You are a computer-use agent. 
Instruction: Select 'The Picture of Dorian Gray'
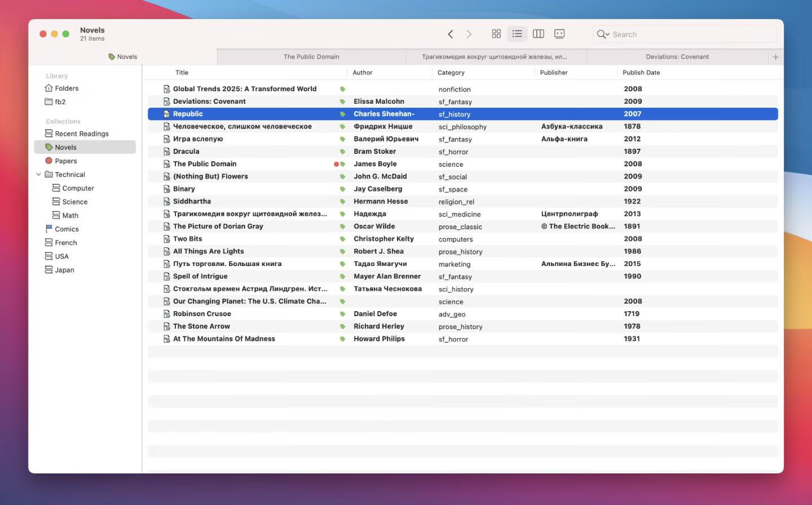pos(218,227)
